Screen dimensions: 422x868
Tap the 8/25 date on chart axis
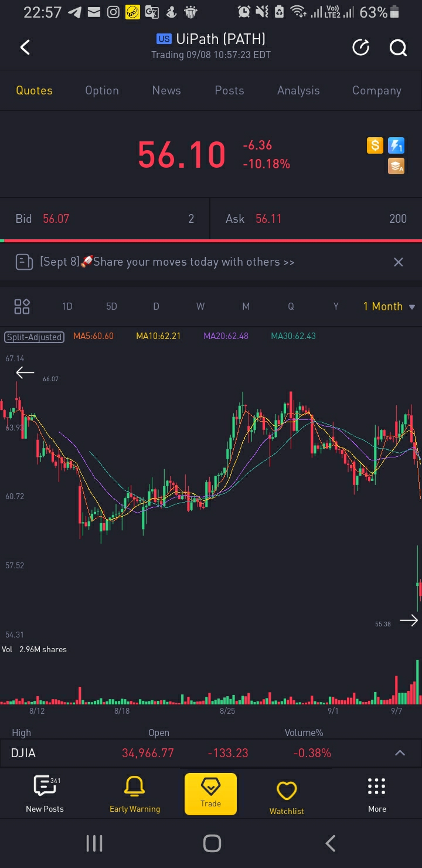click(x=227, y=711)
